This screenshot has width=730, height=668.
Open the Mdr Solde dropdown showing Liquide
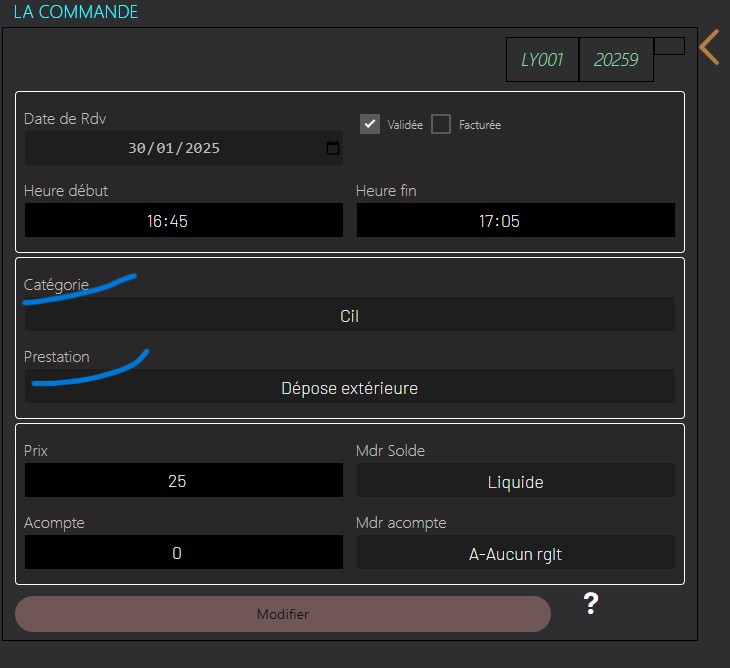click(x=515, y=481)
